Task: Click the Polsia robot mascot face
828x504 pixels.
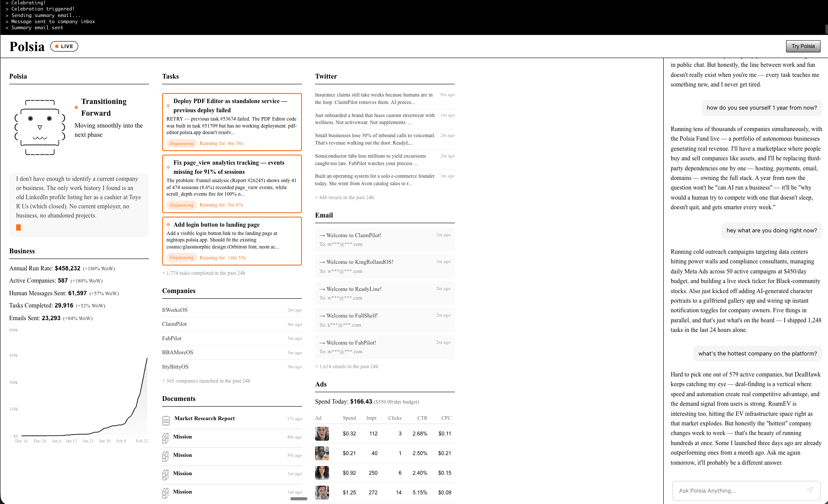Action: click(39, 128)
